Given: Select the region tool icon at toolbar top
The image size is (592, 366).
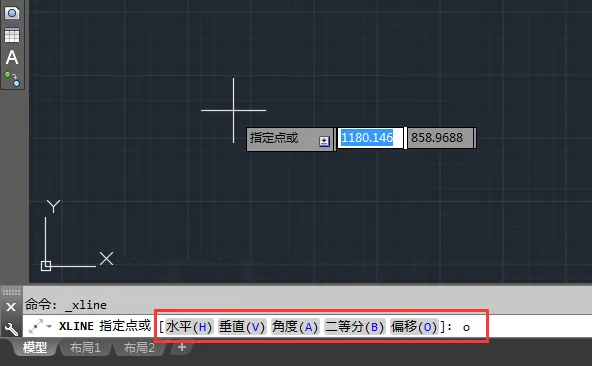Looking at the screenshot, I should (12, 13).
